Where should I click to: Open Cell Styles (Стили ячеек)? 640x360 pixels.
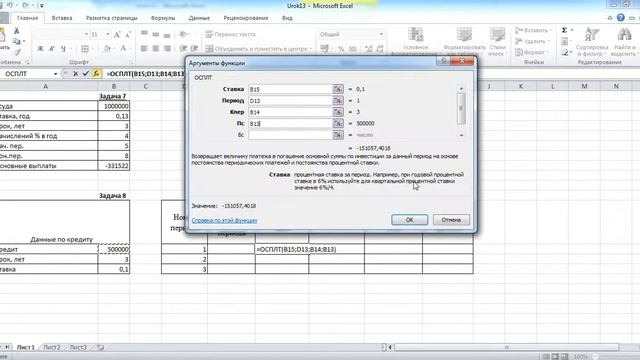click(x=497, y=41)
